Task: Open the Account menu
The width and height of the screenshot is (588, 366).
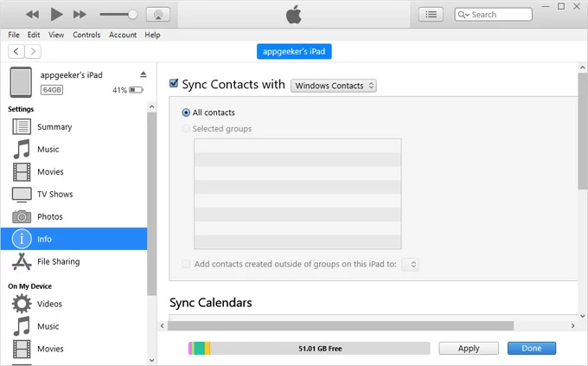Action: point(123,35)
